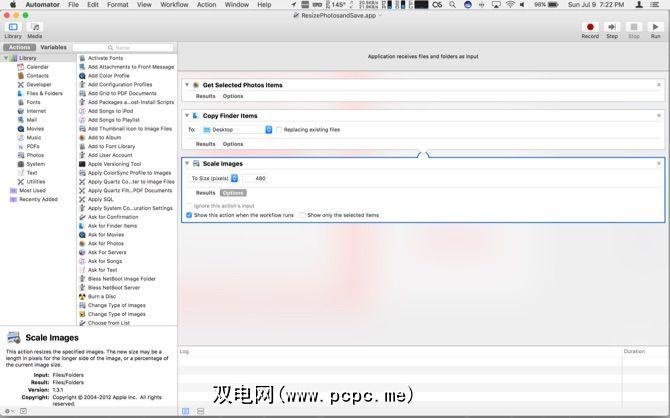The width and height of the screenshot is (670, 418).
Task: Collapse the Get Selected Photos Items action
Action: pyautogui.click(x=187, y=85)
